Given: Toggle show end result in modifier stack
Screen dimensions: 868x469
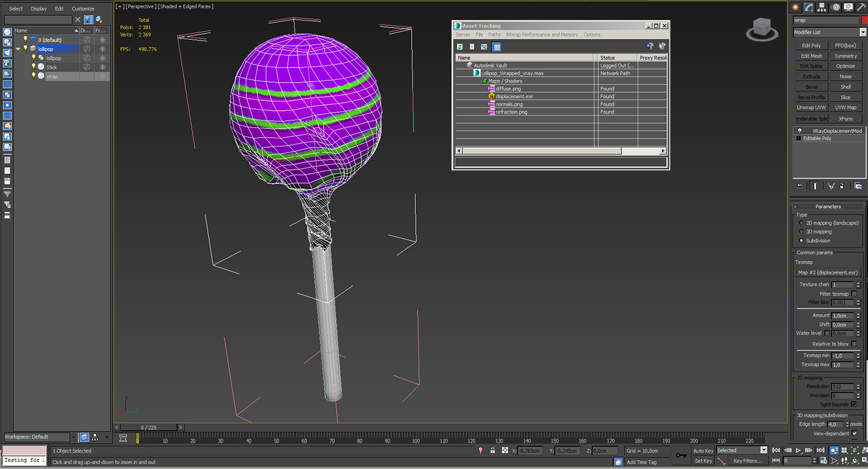Looking at the screenshot, I should pyautogui.click(x=815, y=186).
